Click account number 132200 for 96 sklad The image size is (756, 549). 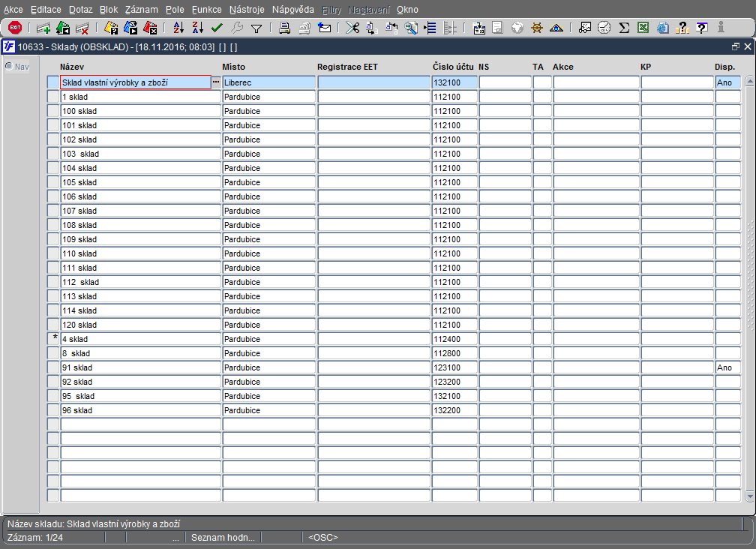coord(454,410)
